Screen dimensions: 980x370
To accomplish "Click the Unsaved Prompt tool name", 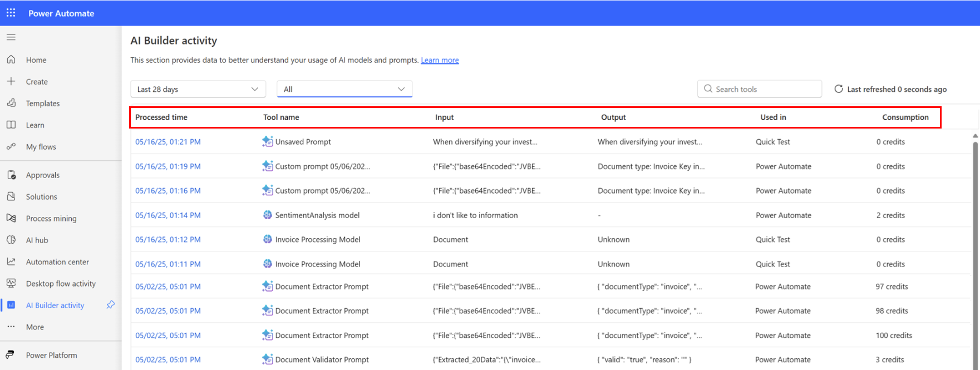I will coord(303,142).
